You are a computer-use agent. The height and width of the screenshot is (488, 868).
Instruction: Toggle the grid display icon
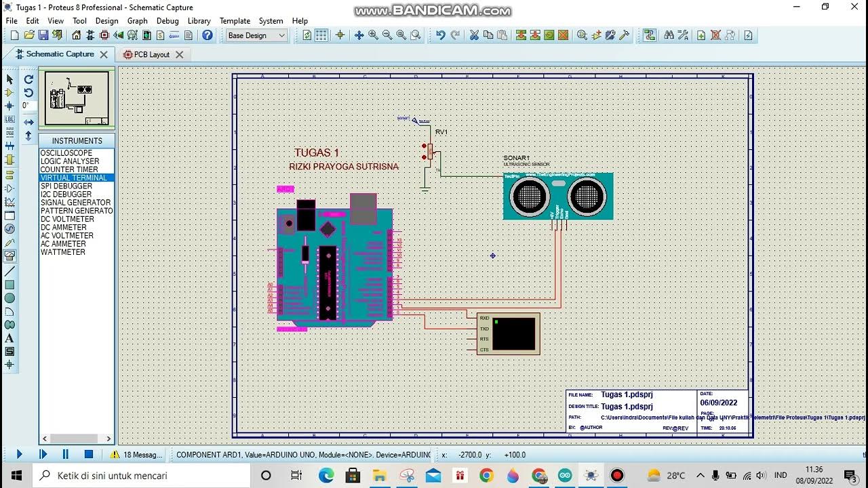click(x=321, y=35)
